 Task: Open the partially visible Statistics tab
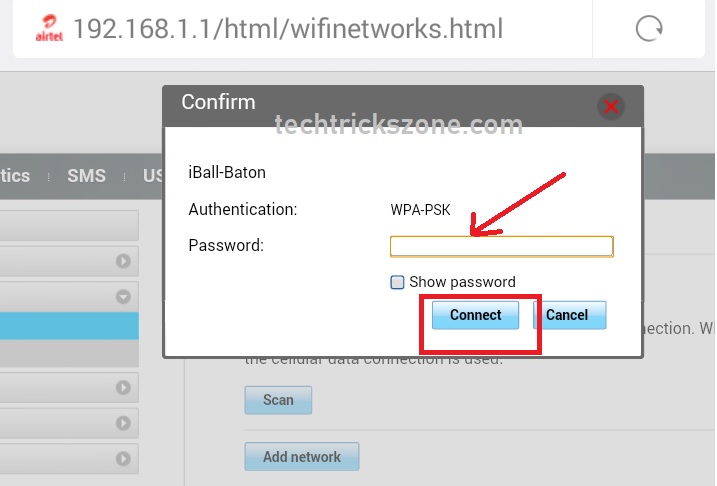tap(15, 176)
